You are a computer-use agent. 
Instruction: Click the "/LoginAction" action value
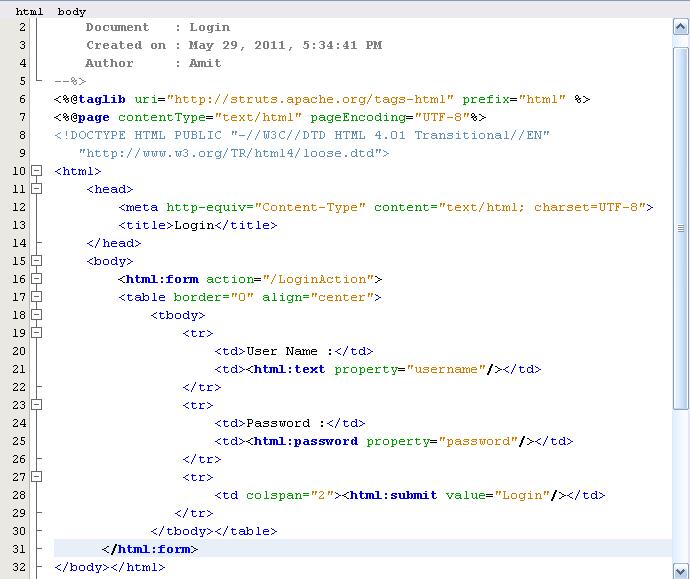point(318,279)
